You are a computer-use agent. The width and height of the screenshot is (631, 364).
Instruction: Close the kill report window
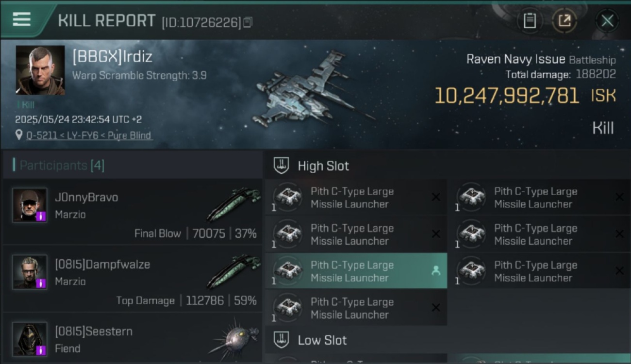pos(607,21)
